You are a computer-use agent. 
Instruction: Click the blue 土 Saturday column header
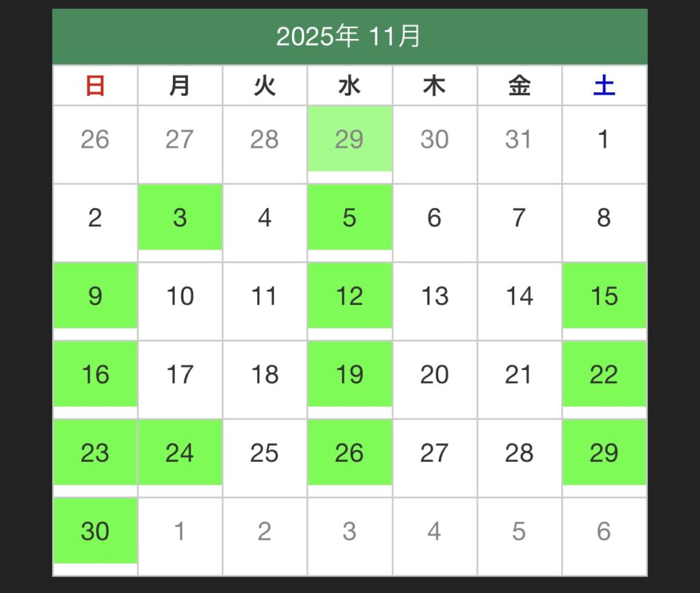tap(604, 86)
